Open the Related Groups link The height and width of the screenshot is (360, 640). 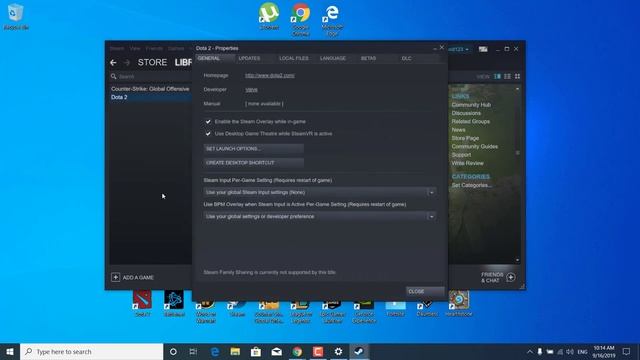pyautogui.click(x=471, y=121)
